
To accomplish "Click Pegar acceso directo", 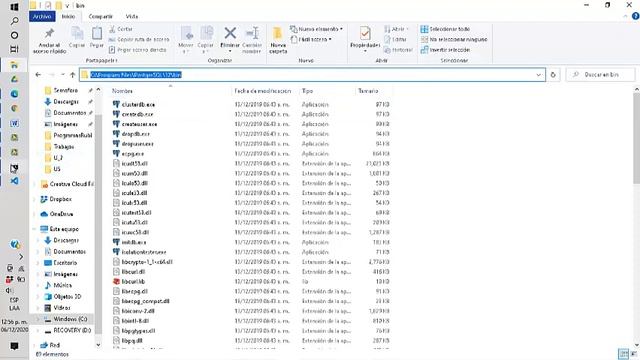I will (x=138, y=50).
